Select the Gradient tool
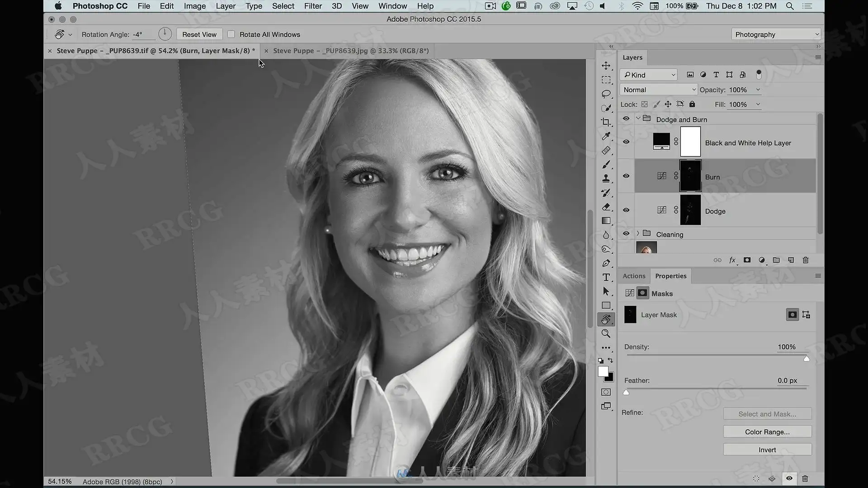 pos(606,221)
